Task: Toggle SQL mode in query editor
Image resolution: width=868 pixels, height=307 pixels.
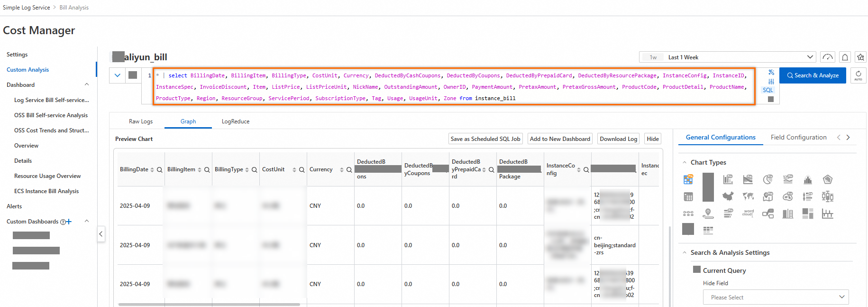Action: point(768,90)
